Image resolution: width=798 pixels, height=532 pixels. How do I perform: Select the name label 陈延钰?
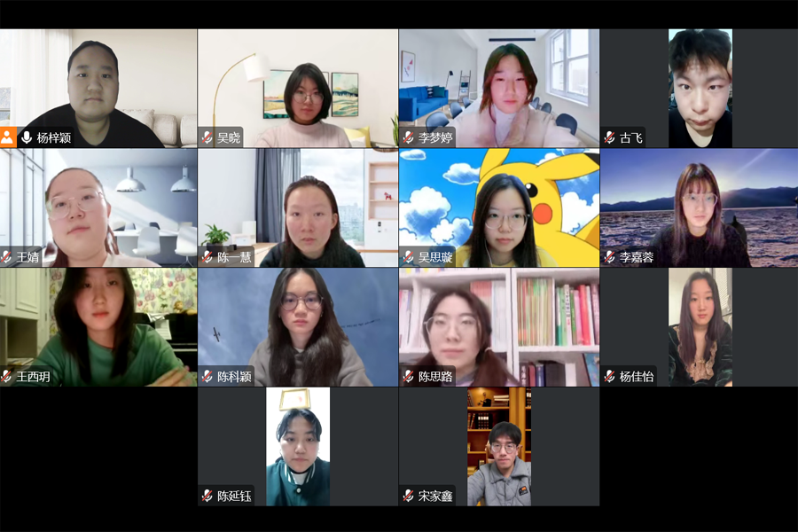pos(234,496)
